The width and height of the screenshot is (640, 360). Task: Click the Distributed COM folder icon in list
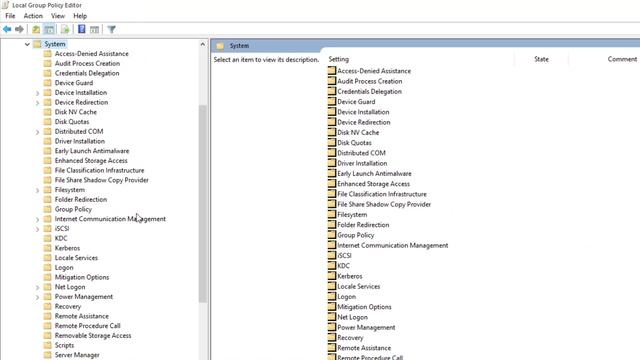(x=331, y=153)
